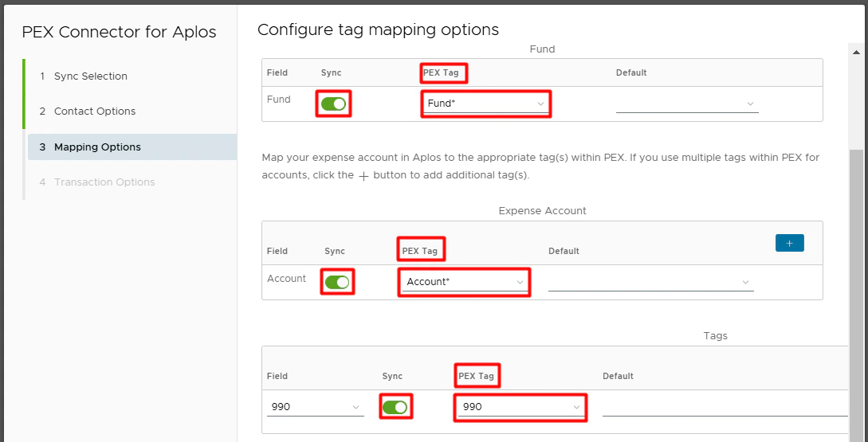Open the 990 Field dropdown
Image resolution: width=868 pixels, height=442 pixels.
[316, 407]
